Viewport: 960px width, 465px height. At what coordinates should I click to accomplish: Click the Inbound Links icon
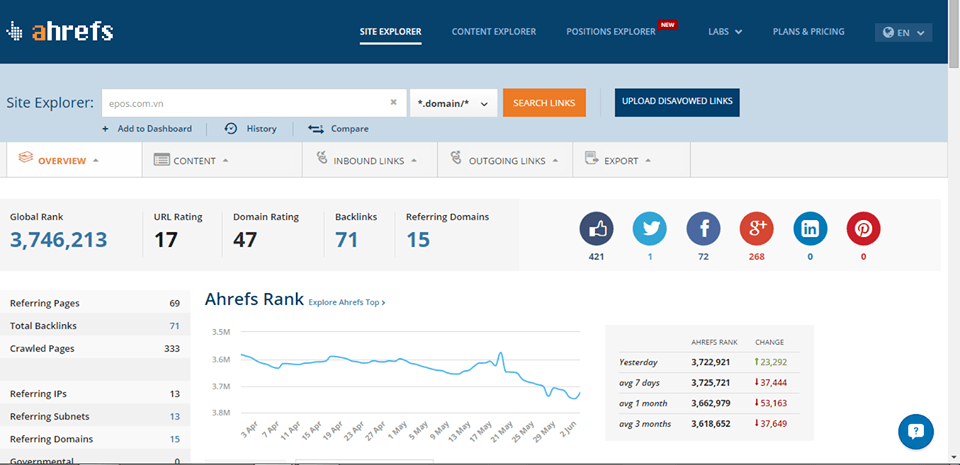coord(322,158)
